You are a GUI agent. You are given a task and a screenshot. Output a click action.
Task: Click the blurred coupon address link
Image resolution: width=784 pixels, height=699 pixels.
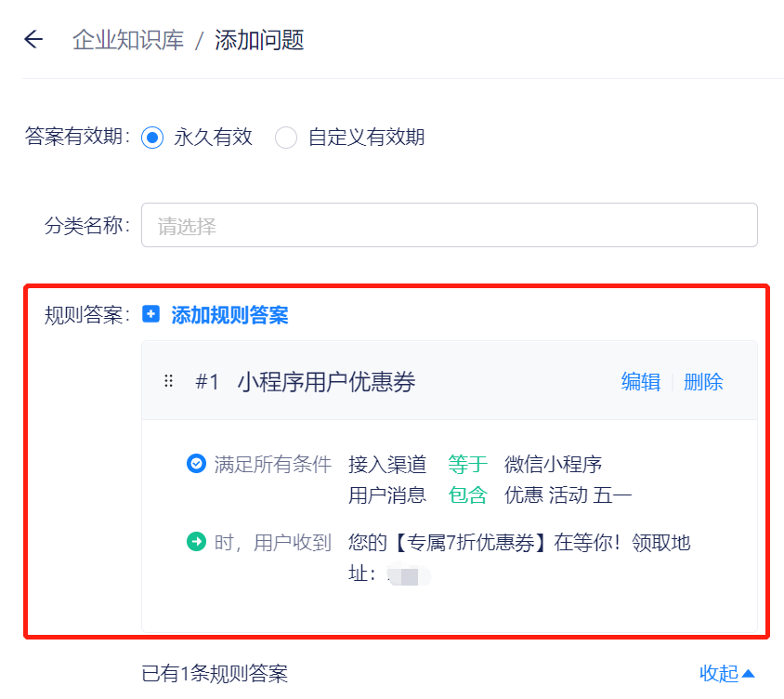click(410, 574)
